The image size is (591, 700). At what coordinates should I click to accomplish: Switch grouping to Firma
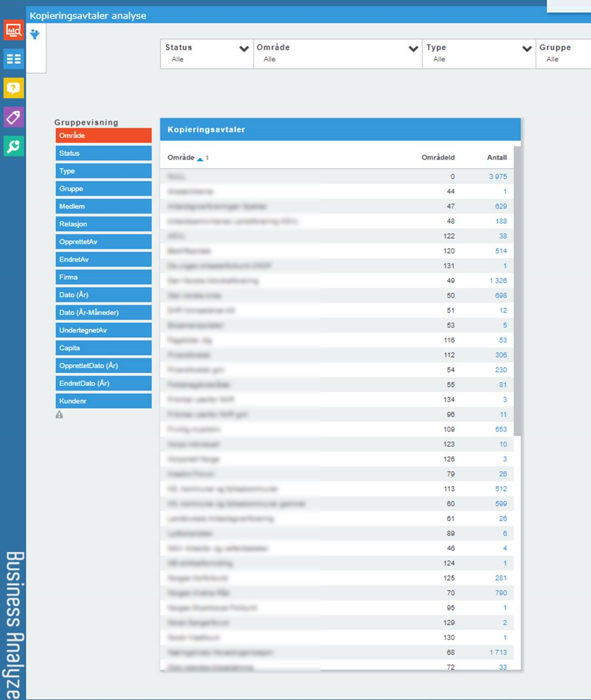103,277
